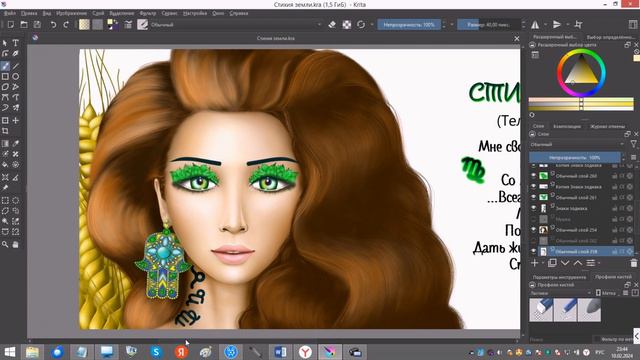
Task: Click the Redo arrow in toolbar
Action: (x=66, y=24)
